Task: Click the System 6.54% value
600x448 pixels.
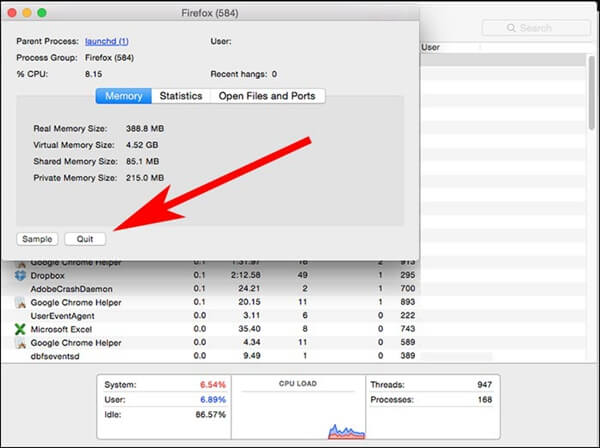Action: 213,385
